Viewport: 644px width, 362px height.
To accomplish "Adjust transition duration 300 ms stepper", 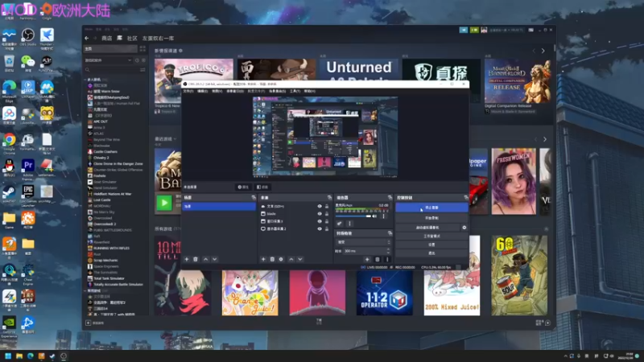I will pyautogui.click(x=389, y=251).
